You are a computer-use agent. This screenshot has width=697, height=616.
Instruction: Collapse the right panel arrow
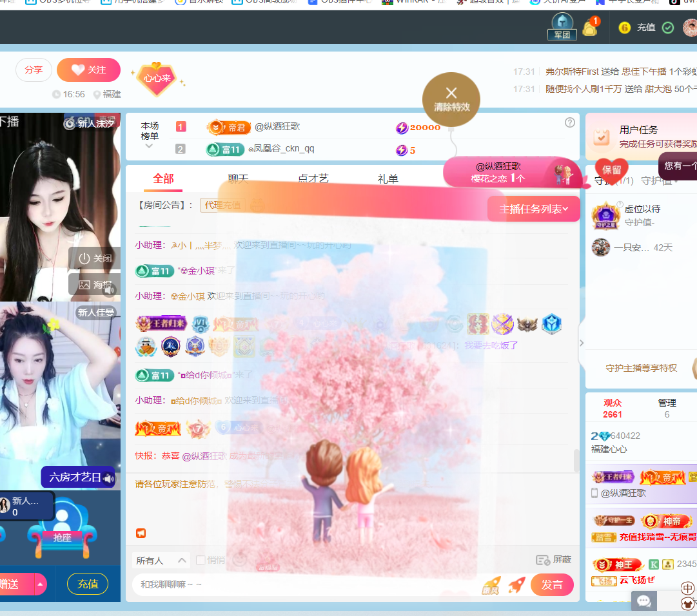coord(582,343)
